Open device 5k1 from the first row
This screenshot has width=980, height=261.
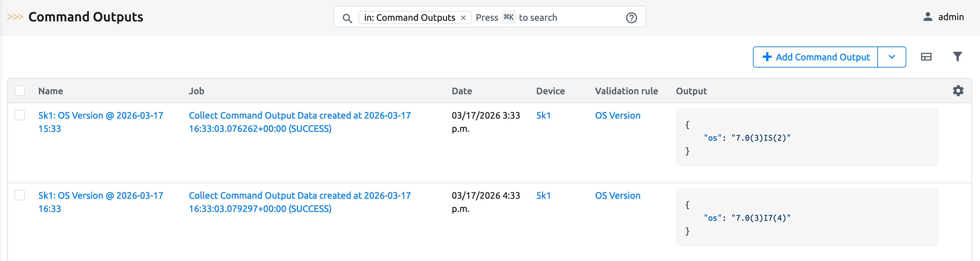click(543, 115)
